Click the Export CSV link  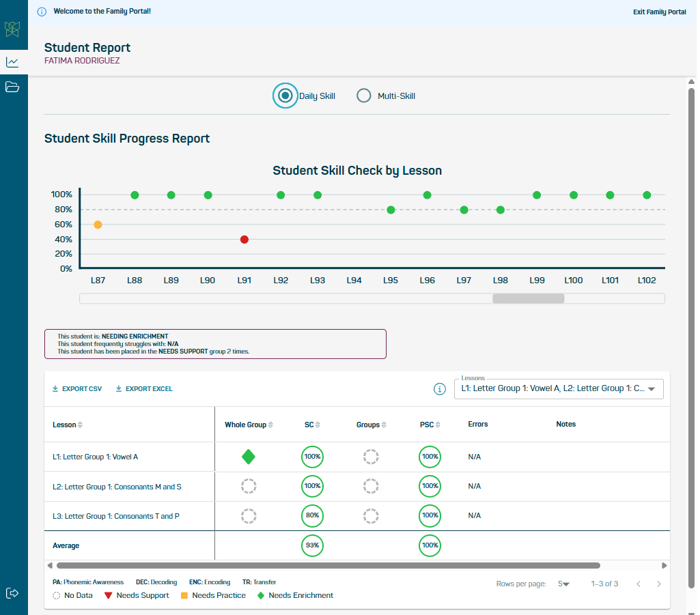[x=76, y=388]
